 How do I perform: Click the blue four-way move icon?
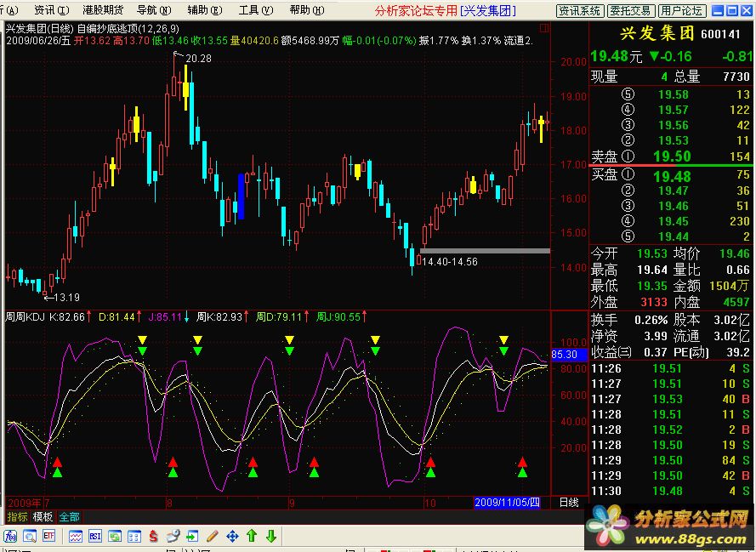coord(232,536)
